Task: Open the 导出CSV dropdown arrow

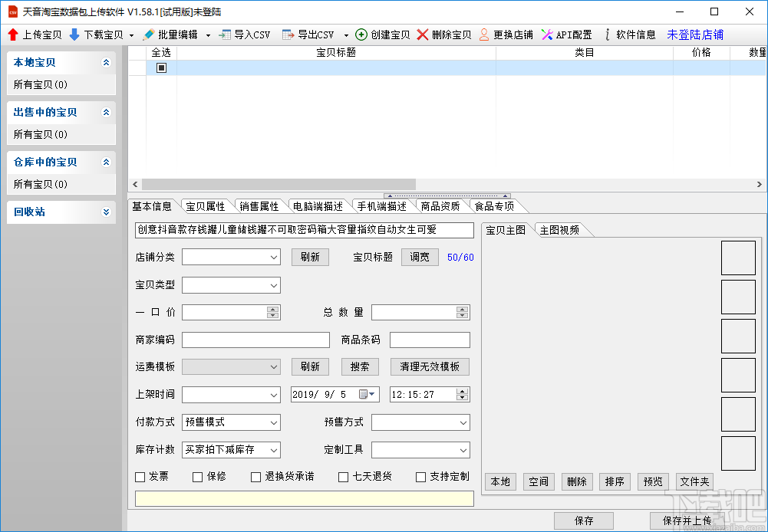Action: click(346, 35)
